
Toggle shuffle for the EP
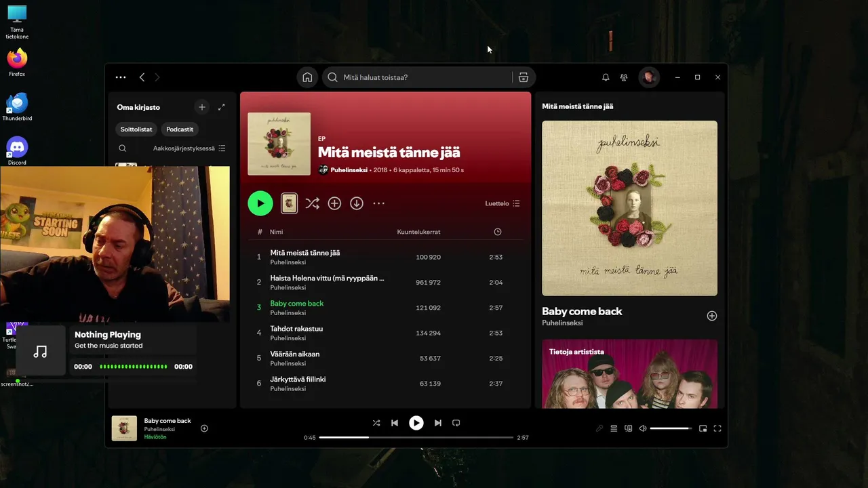click(x=312, y=203)
